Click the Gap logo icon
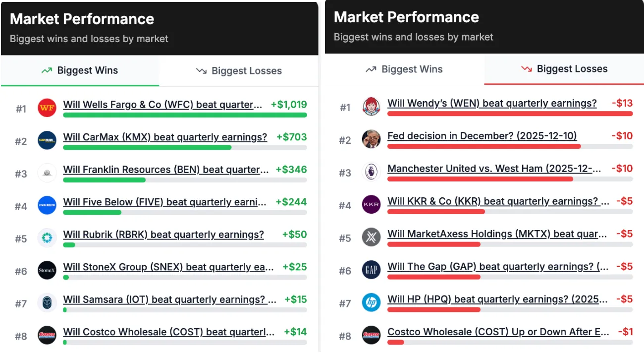644x356 pixels. click(x=371, y=270)
